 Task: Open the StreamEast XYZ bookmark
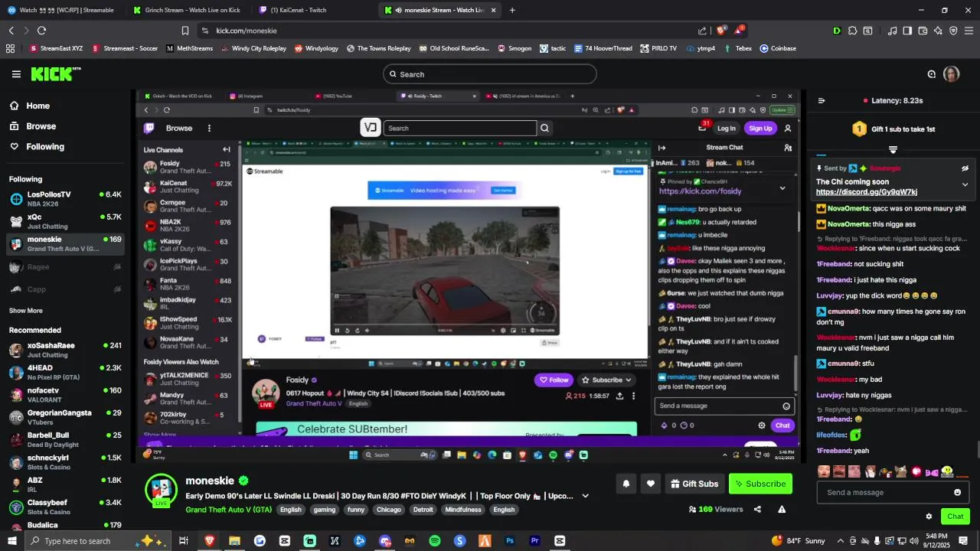(x=56, y=48)
